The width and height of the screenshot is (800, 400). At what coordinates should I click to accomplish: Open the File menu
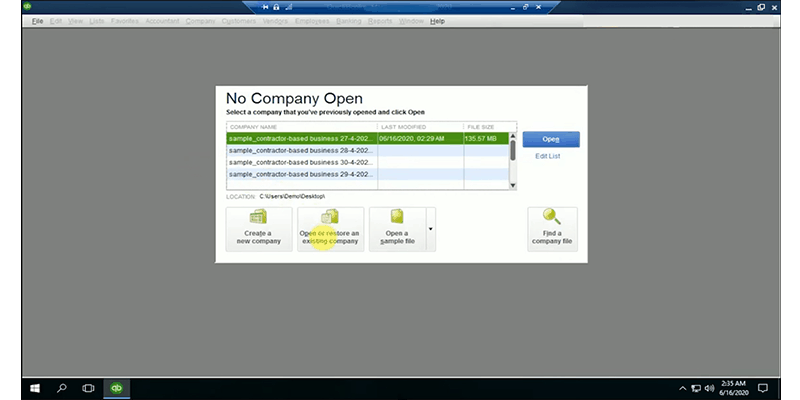(37, 21)
